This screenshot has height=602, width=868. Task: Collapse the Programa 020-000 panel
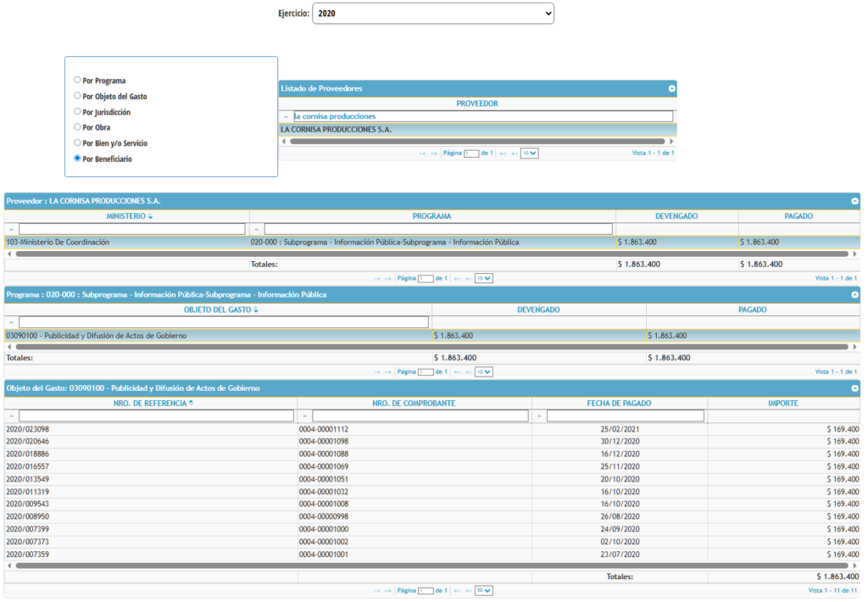click(854, 295)
